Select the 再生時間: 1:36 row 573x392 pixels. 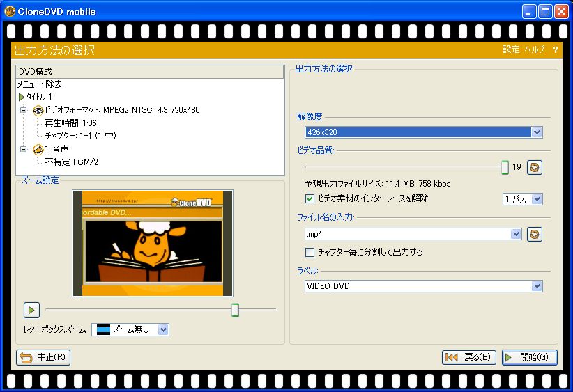(x=70, y=123)
